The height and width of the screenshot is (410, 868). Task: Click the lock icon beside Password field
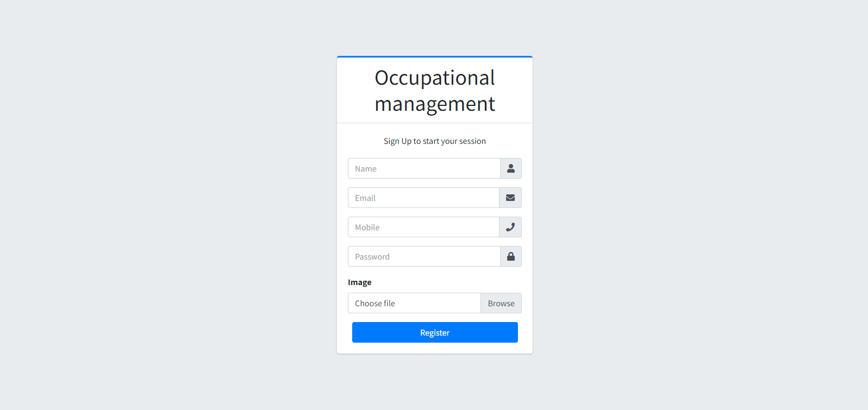point(511,256)
